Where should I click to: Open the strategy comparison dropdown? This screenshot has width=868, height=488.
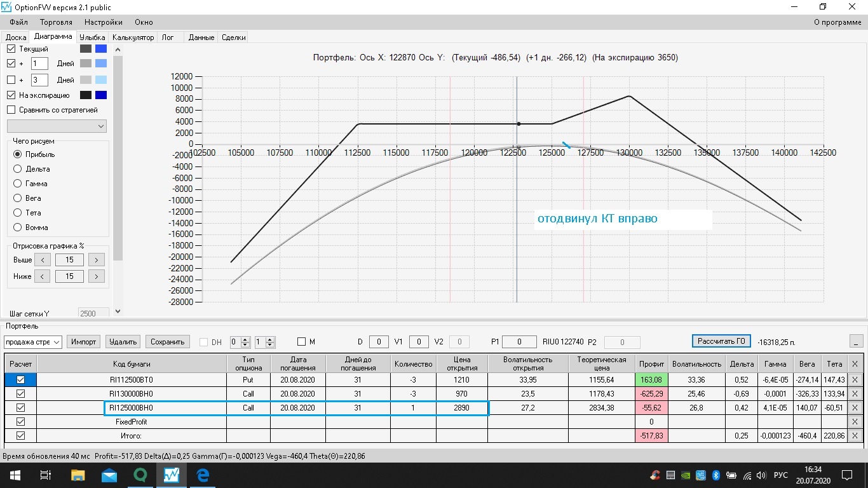[57, 126]
